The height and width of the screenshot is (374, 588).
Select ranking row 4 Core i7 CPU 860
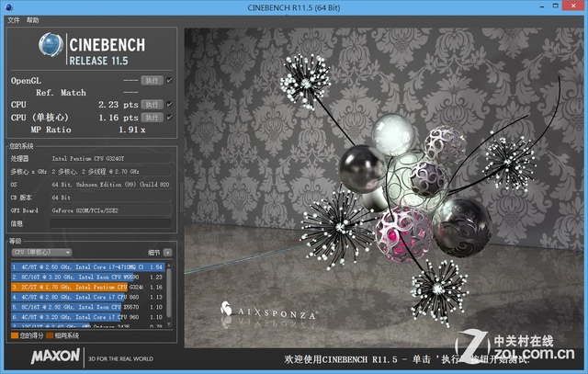click(x=88, y=297)
